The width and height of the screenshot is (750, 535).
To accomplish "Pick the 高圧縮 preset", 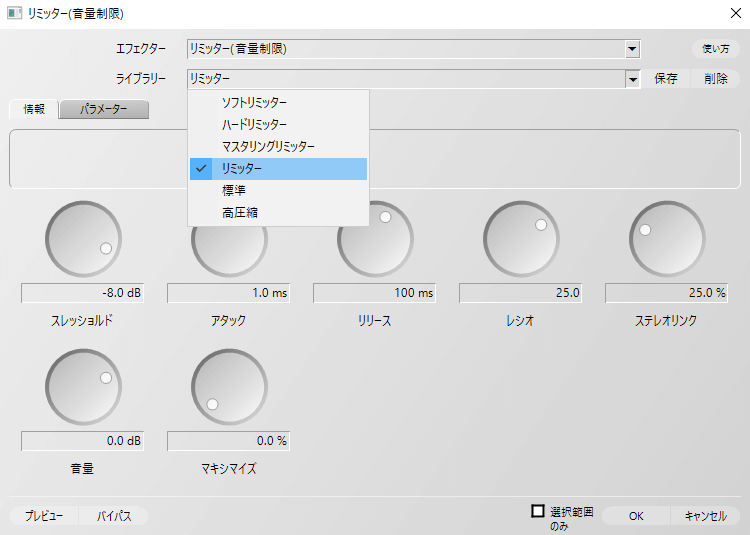I will click(240, 212).
